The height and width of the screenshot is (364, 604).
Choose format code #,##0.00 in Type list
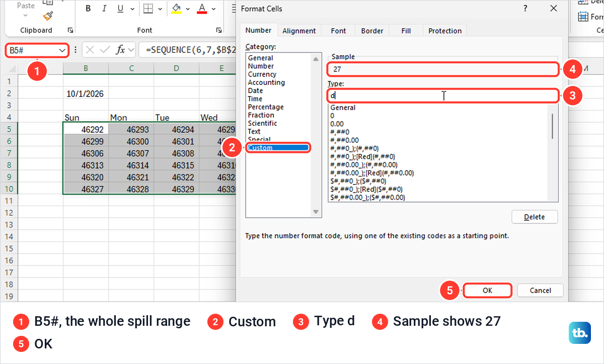[344, 140]
